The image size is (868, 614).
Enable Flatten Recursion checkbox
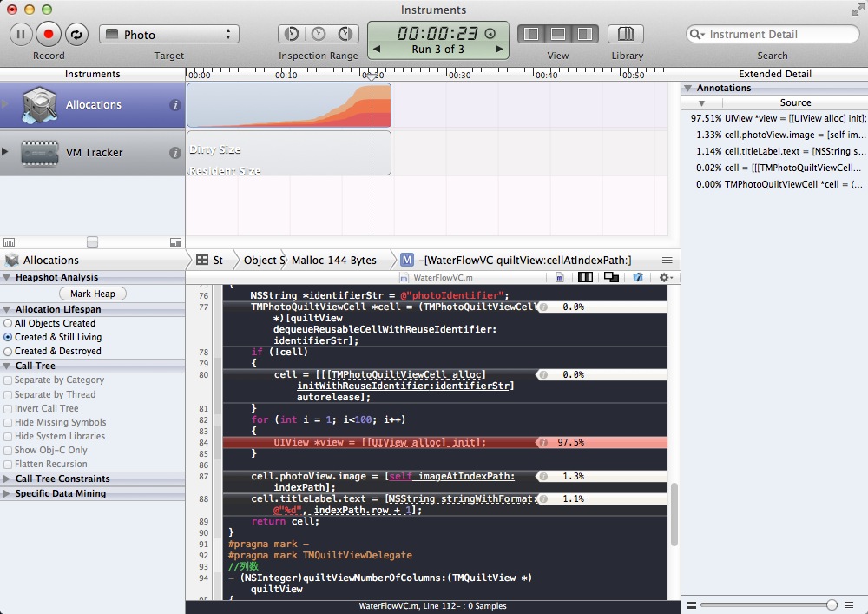pyautogui.click(x=8, y=465)
